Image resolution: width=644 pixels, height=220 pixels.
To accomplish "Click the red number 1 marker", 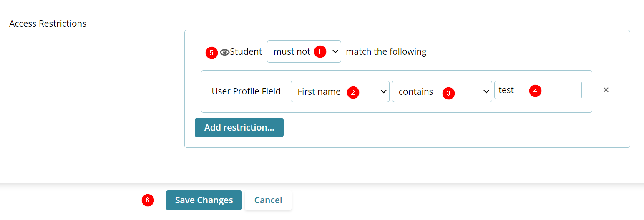I will 320,51.
